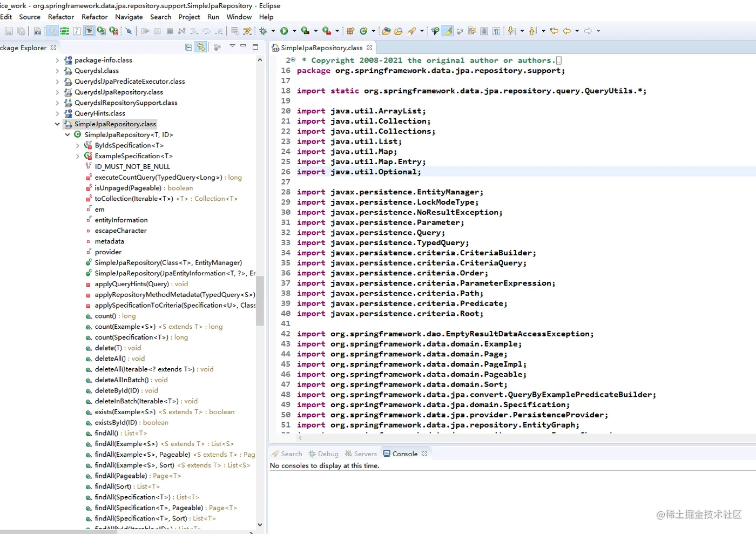Expand the ByIdsSpecification<T> node
The height and width of the screenshot is (534, 756).
pos(78,145)
